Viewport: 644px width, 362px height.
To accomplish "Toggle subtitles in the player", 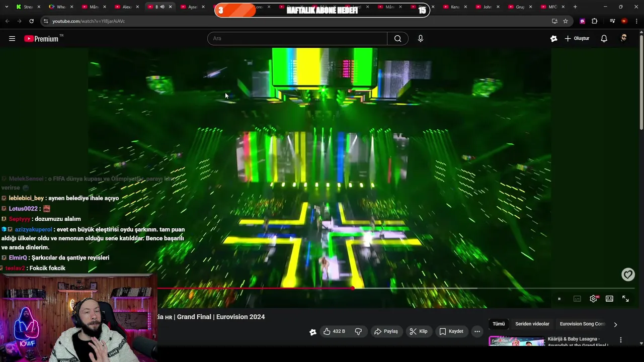I will tap(577, 299).
